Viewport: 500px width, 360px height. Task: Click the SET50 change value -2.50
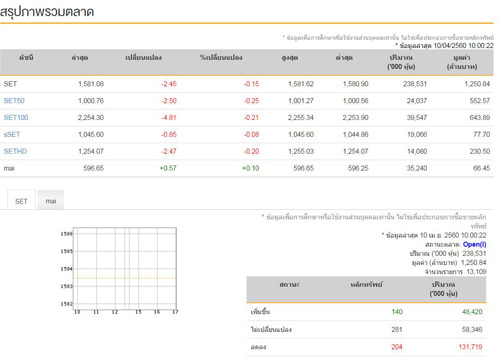pyautogui.click(x=169, y=101)
